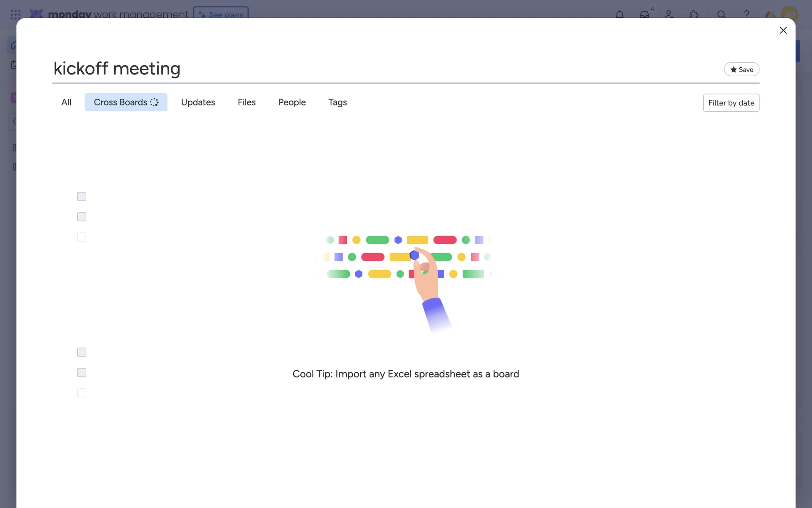
Task: Open the Files tab
Action: (x=247, y=102)
